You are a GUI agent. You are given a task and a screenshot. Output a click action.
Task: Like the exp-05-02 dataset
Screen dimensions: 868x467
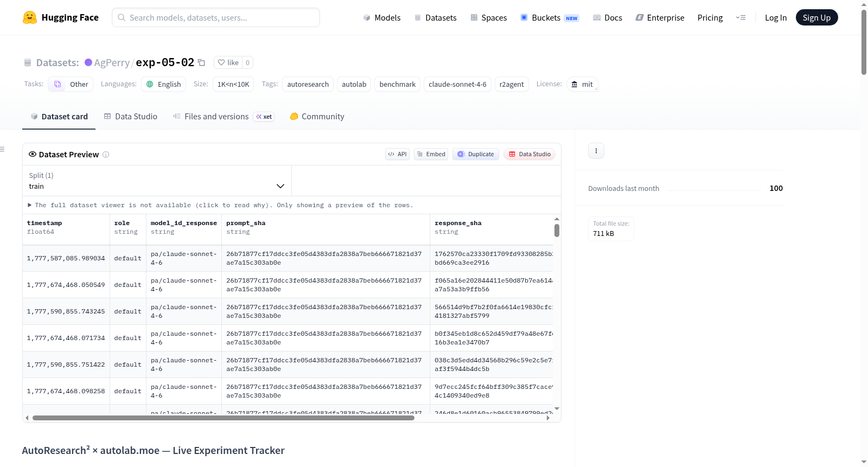(228, 62)
